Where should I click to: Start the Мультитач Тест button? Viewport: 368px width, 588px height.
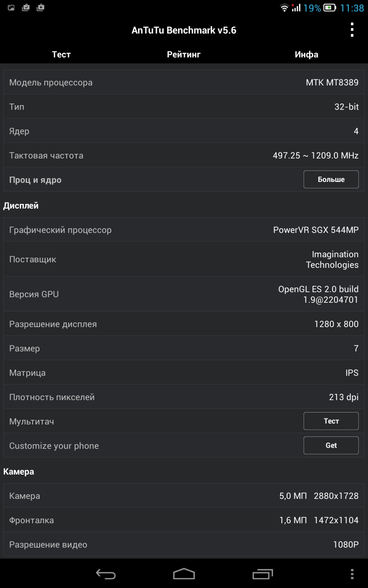click(331, 421)
